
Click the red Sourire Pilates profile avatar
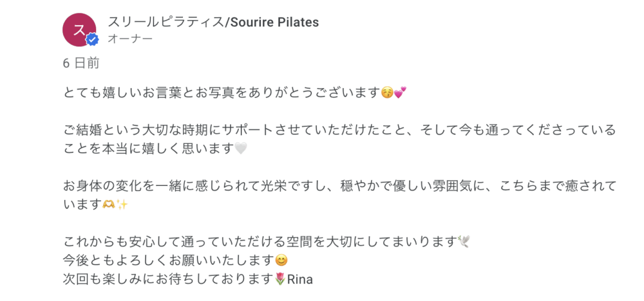click(79, 29)
